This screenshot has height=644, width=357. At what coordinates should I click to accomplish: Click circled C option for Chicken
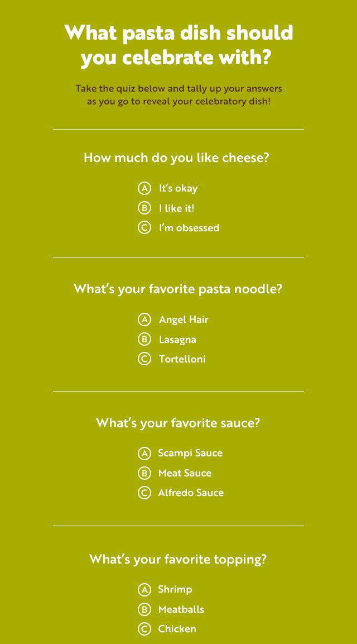pyautogui.click(x=144, y=629)
